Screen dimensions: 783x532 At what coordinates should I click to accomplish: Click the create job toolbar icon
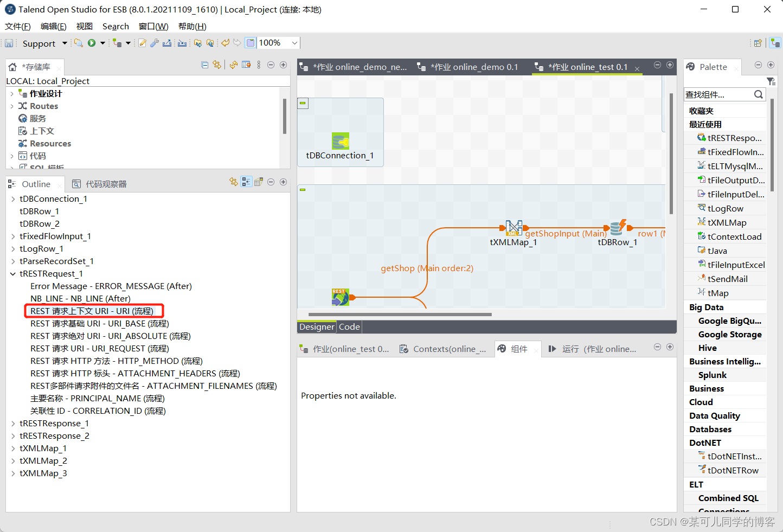tap(117, 43)
